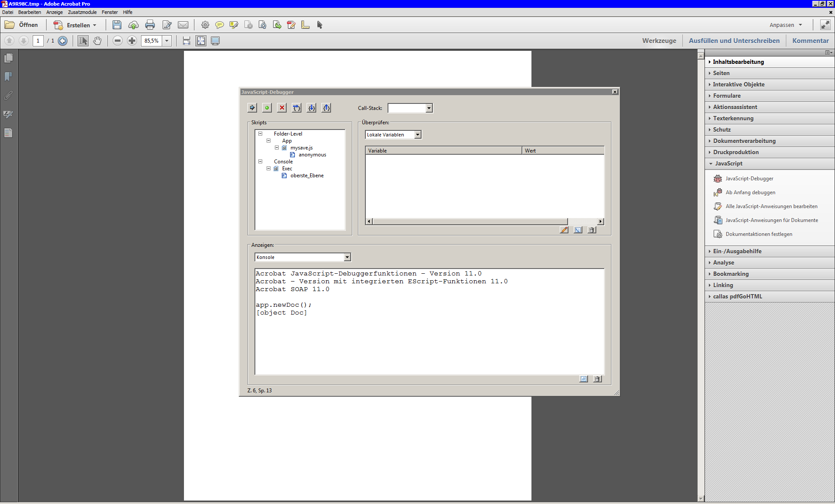The width and height of the screenshot is (835, 504).
Task: Open the Zusatzmodule menu
Action: (x=82, y=12)
